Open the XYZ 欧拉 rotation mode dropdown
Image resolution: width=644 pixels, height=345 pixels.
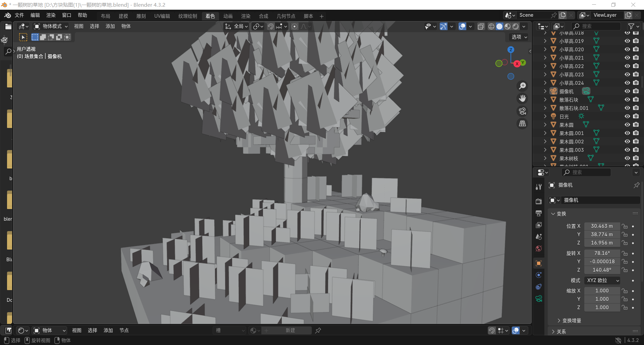click(602, 280)
